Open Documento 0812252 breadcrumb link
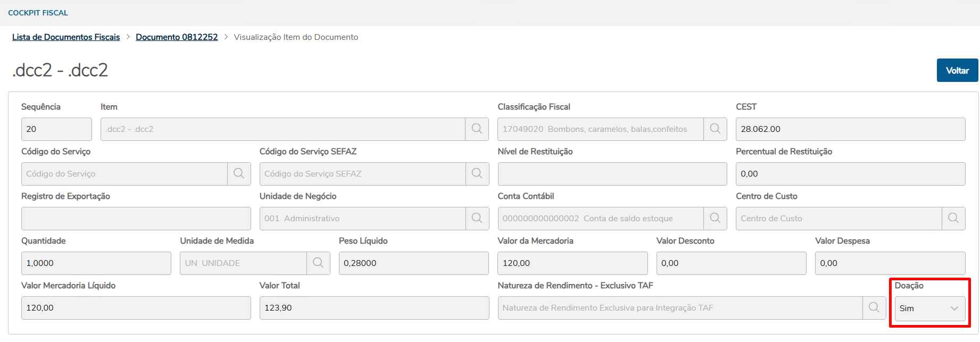980x342 pixels. (177, 37)
